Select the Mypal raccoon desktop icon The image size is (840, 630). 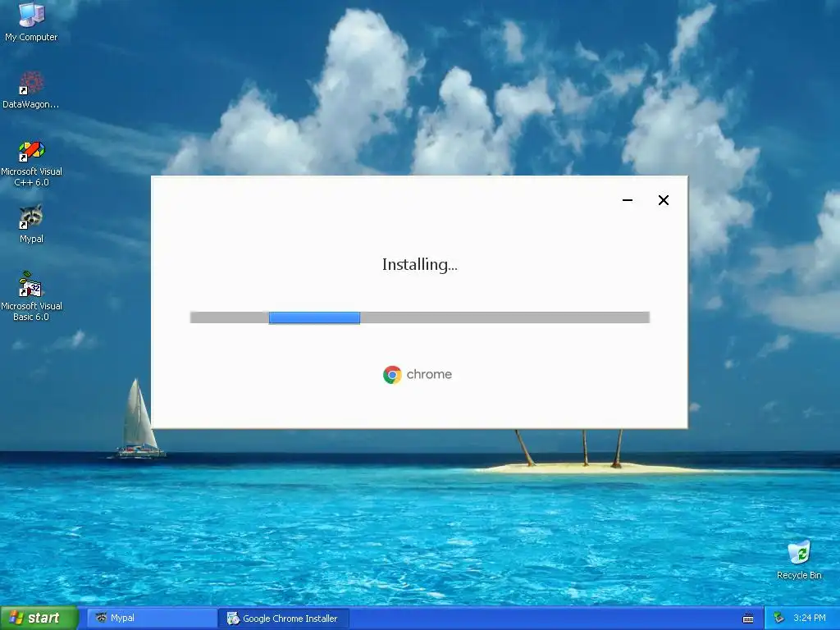31,224
